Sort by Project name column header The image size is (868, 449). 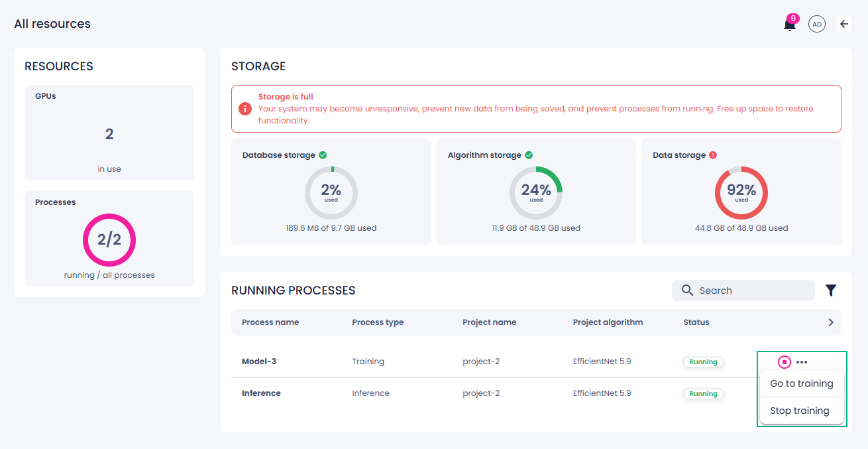coord(490,322)
